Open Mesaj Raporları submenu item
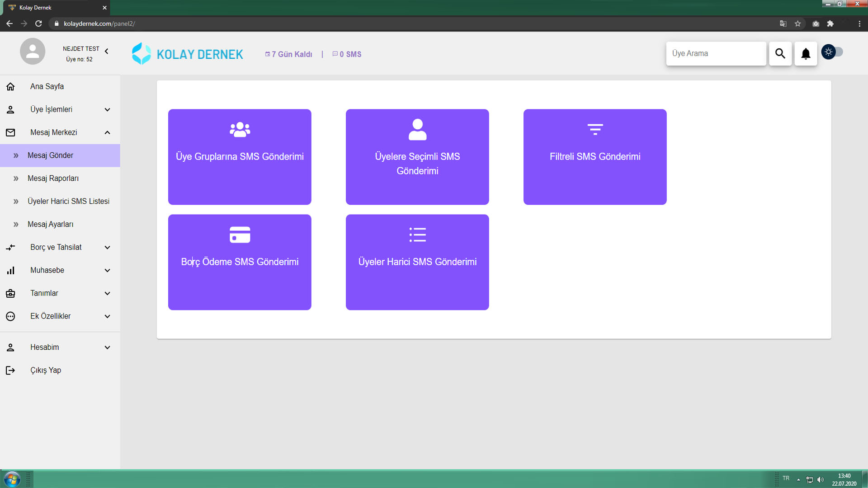This screenshot has height=488, width=868. coord(53,178)
